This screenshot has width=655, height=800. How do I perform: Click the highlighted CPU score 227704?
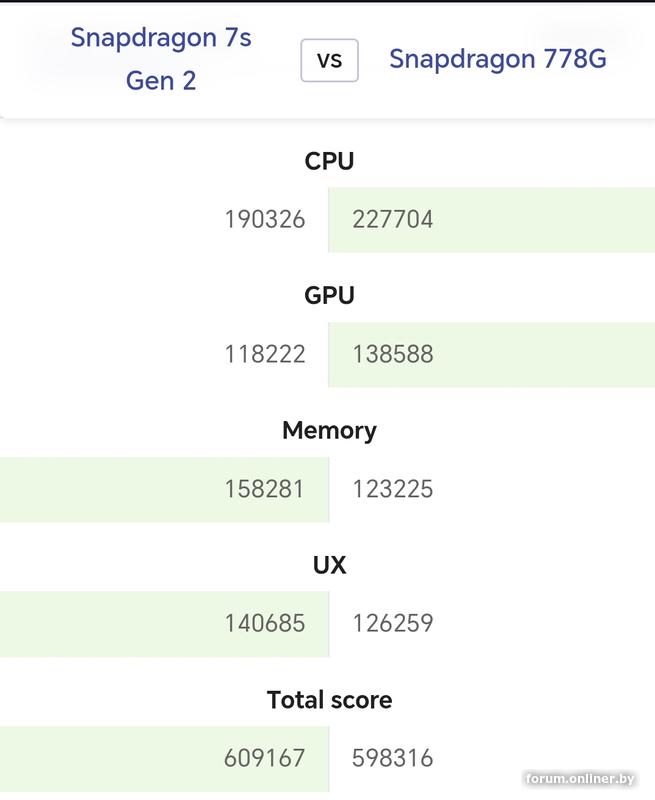coord(393,220)
